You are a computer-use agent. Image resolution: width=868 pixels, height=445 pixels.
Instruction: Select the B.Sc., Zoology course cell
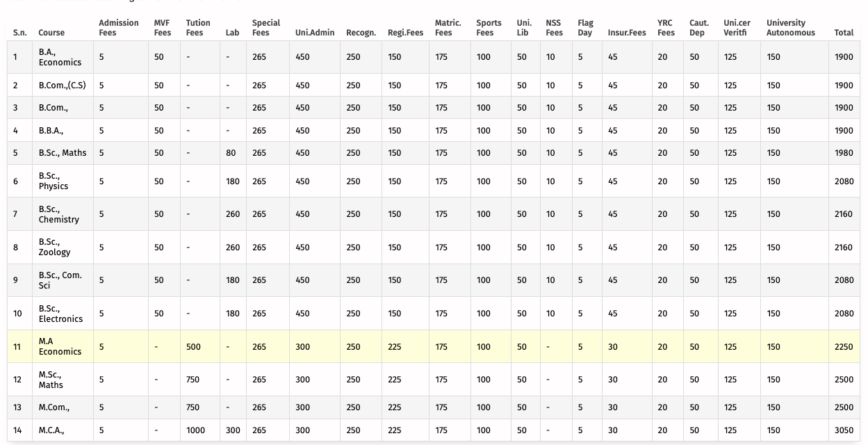(x=55, y=248)
